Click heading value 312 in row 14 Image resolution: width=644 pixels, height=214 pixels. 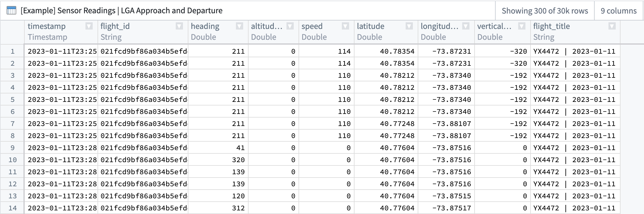[238, 208]
